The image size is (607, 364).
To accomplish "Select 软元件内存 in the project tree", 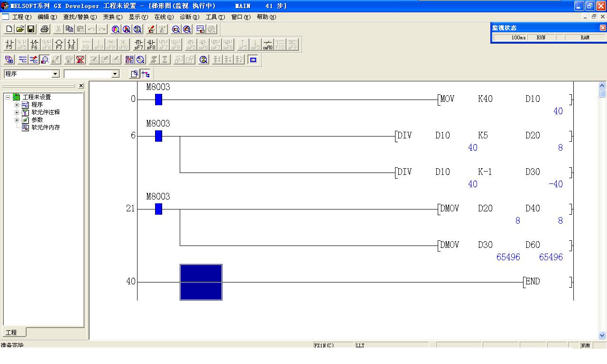I will coord(46,127).
